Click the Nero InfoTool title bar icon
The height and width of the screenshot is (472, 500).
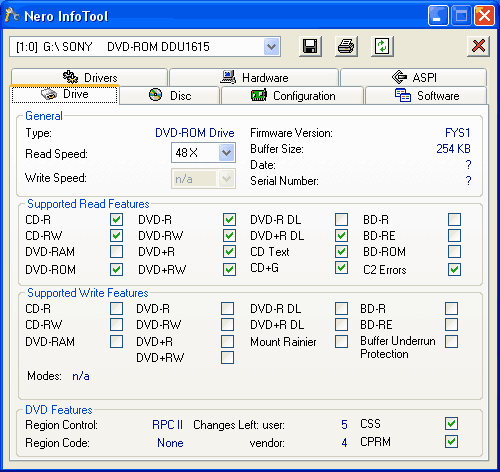point(12,15)
